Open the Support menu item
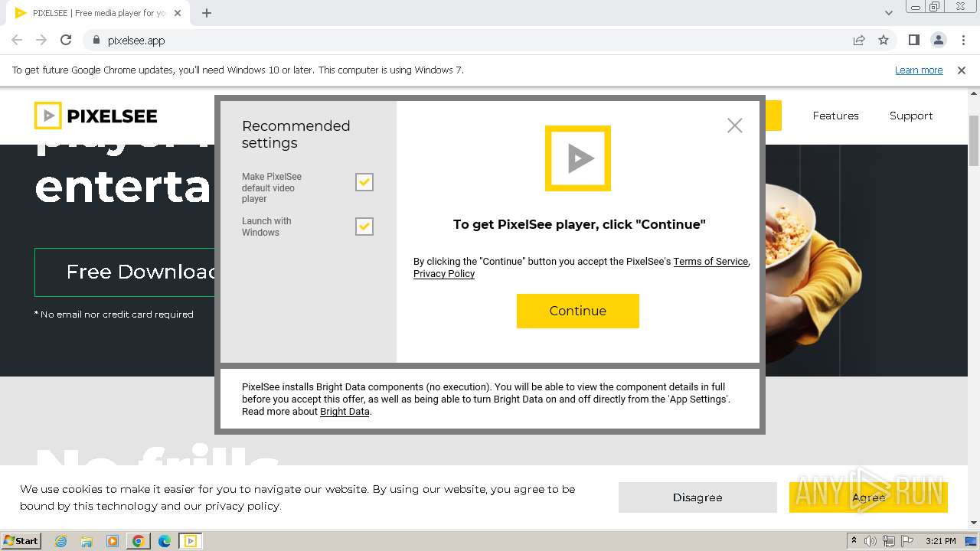 (x=911, y=116)
